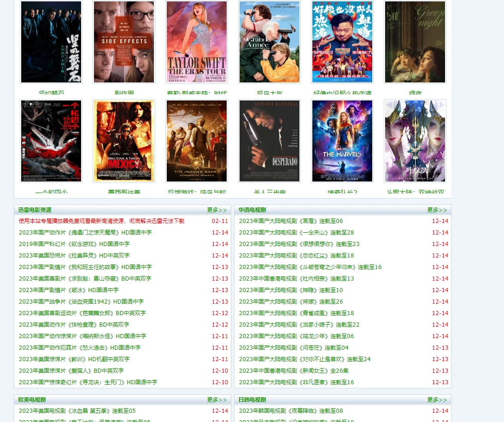
Task: Open the 《神隐》 series 连载至10 link
Action: click(x=291, y=290)
